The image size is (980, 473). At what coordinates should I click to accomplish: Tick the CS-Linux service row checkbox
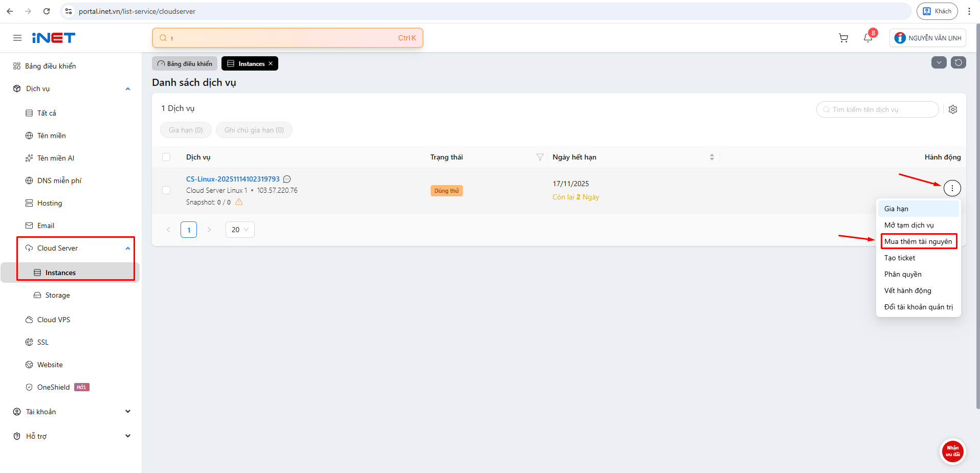[x=166, y=190]
